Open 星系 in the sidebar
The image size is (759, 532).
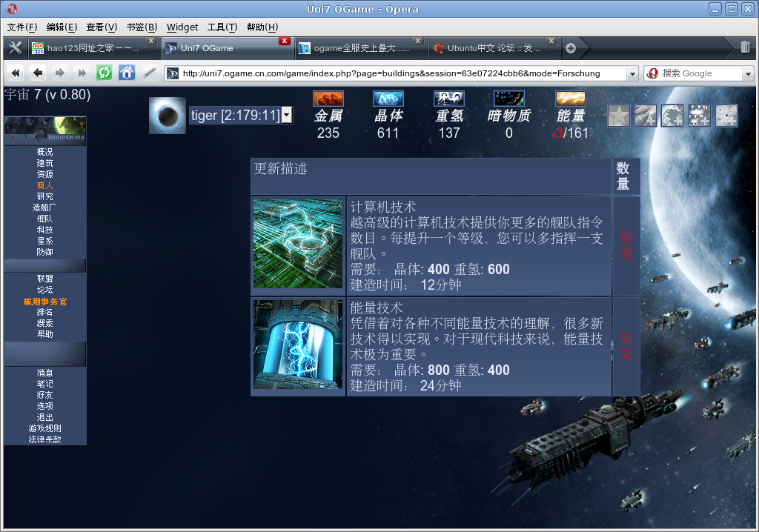pos(45,241)
